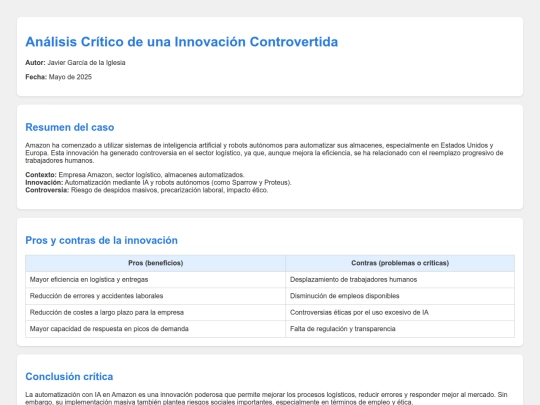Click the 'Contras (problemas o críticas)' table header

click(400, 263)
